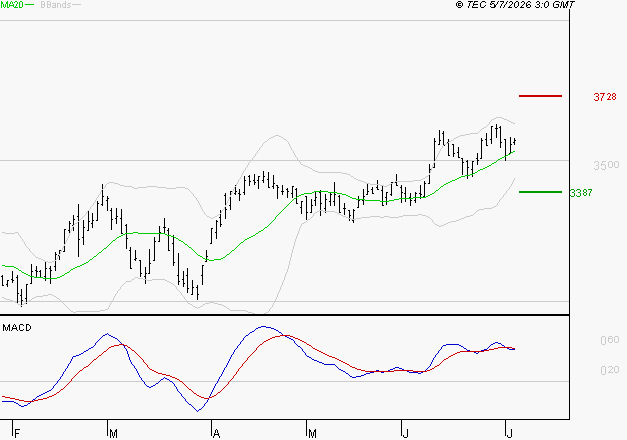Click the first J month marker (June)
627x440 pixels.
pyautogui.click(x=406, y=433)
